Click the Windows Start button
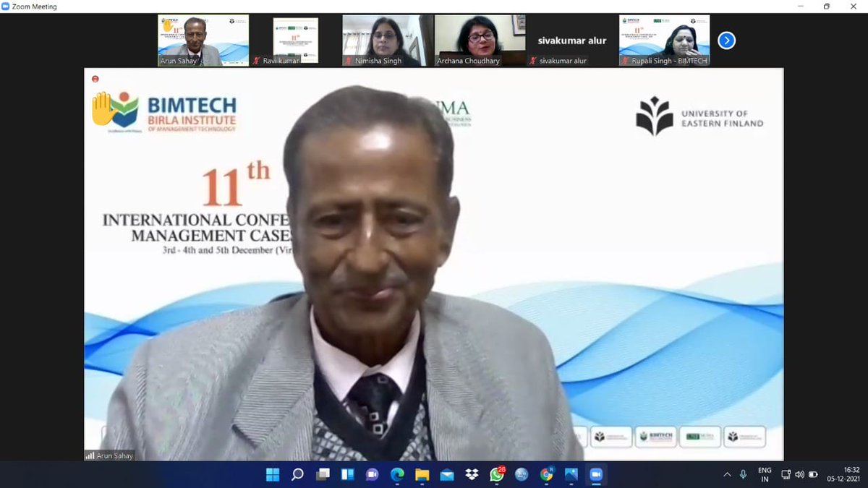The width and height of the screenshot is (868, 488). pyautogui.click(x=273, y=475)
